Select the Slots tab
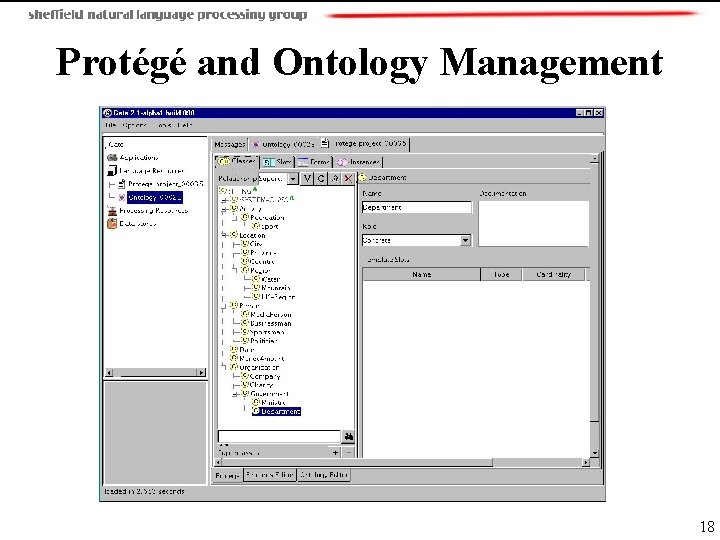This screenshot has height=540, width=720. 277,162
